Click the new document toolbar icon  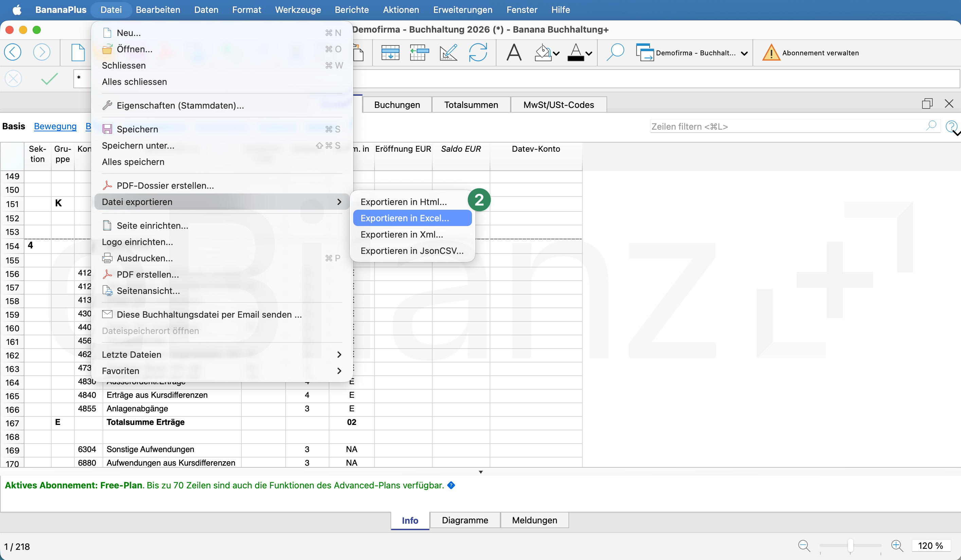pyautogui.click(x=78, y=52)
